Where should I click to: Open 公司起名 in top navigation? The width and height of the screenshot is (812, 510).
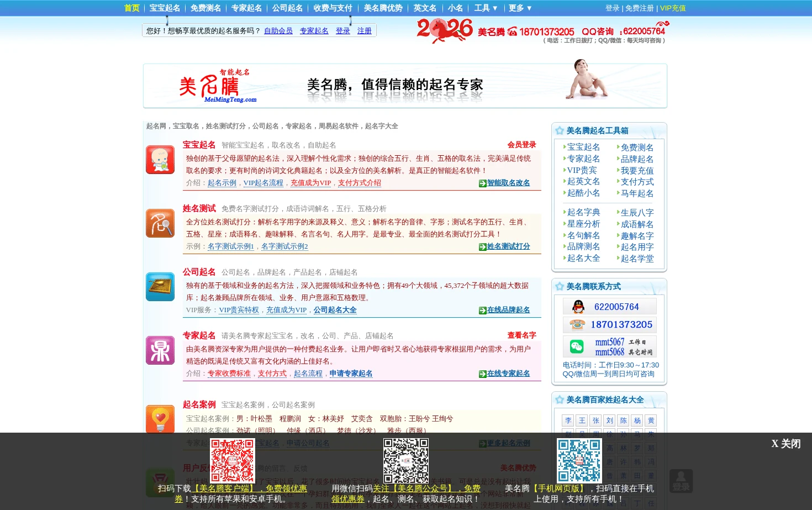(287, 8)
